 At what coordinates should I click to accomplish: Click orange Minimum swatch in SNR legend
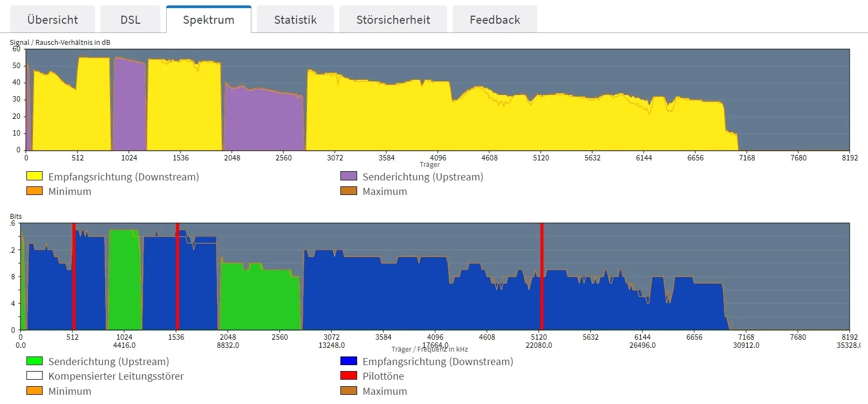click(35, 191)
